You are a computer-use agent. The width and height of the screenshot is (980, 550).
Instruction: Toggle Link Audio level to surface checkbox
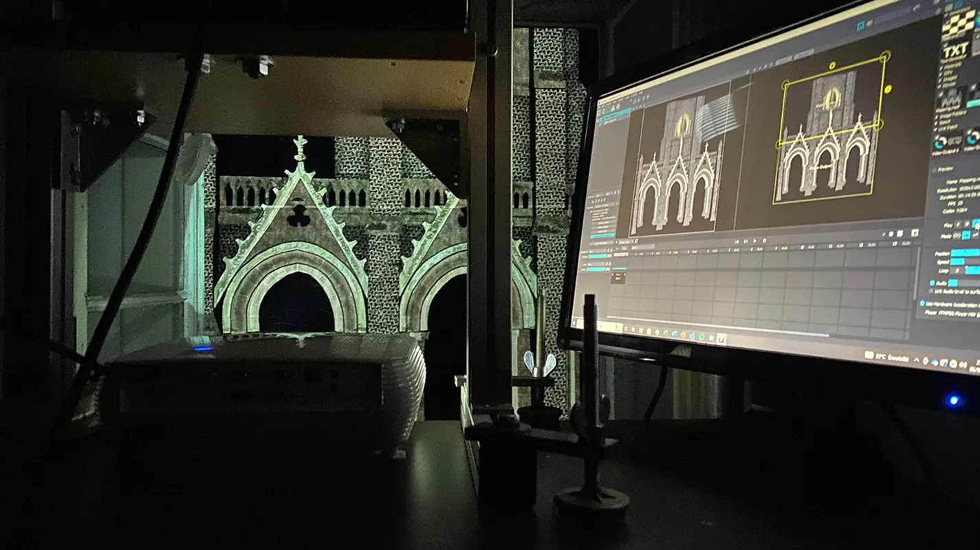pyautogui.click(x=931, y=291)
